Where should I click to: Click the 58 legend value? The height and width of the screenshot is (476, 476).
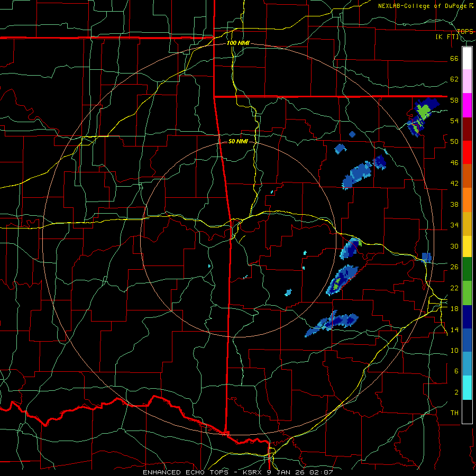tap(454, 100)
